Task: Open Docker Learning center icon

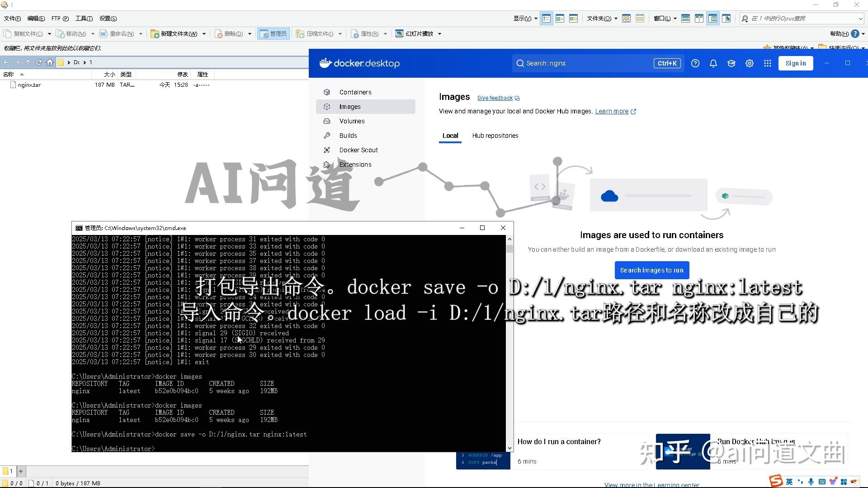Action: pyautogui.click(x=731, y=63)
